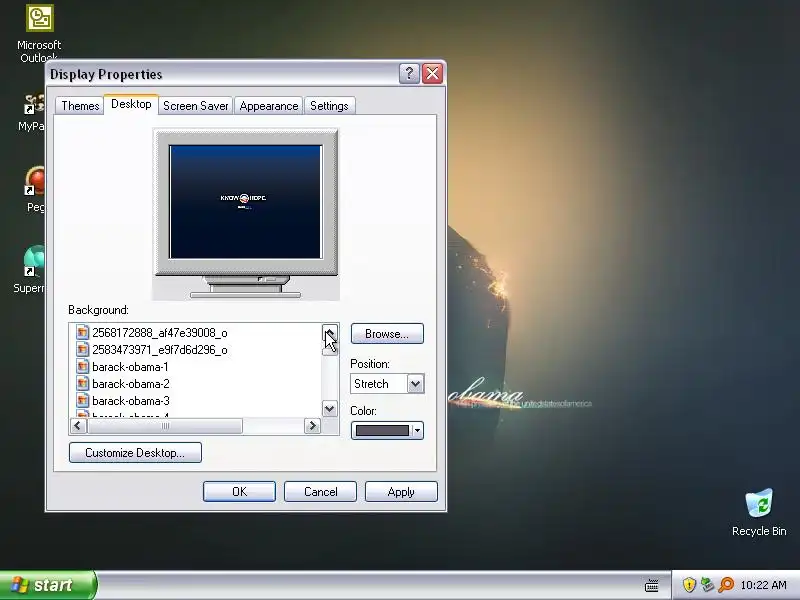Click icon of 2568172888_af47e39008_o file
Screen dimensions: 800x600
click(82, 333)
